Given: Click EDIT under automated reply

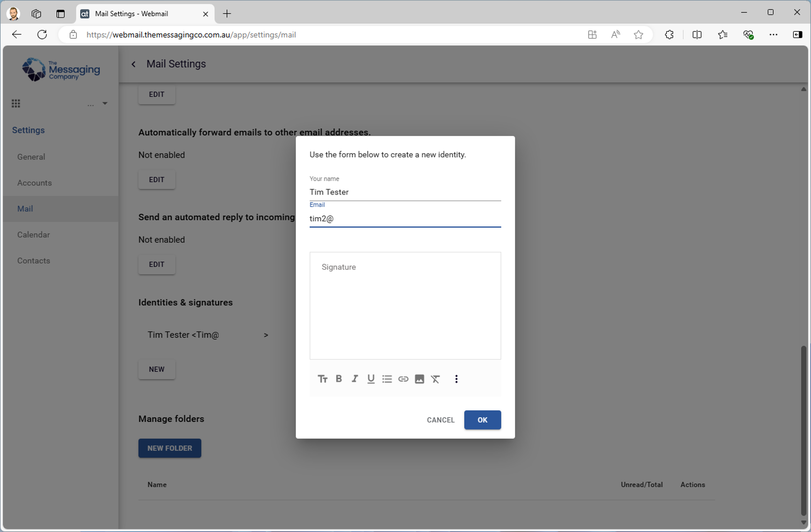Looking at the screenshot, I should [157, 265].
